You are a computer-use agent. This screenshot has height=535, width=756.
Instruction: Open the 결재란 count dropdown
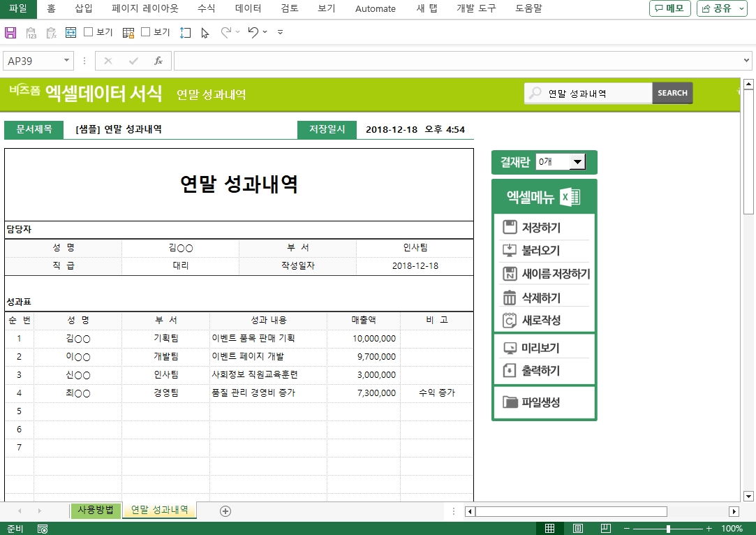[577, 163]
